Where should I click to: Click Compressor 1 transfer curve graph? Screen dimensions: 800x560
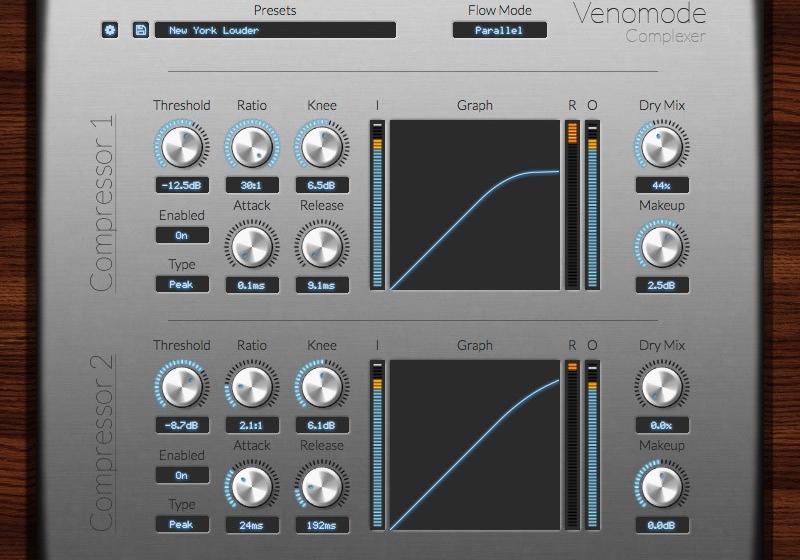[475, 205]
